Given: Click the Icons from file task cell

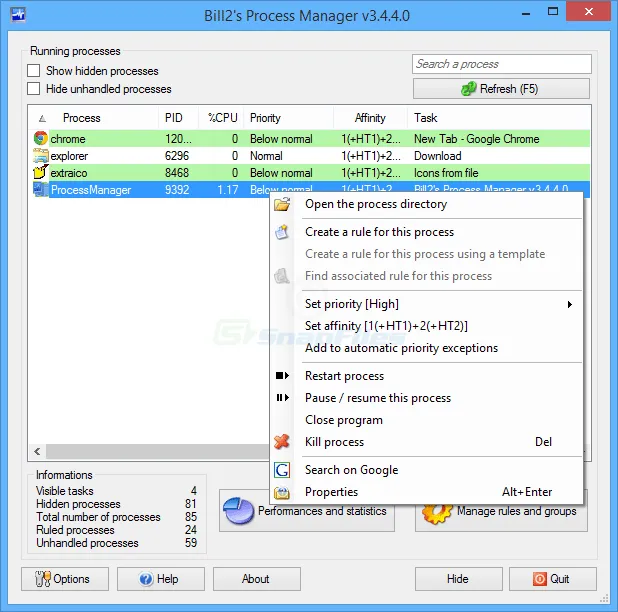Looking at the screenshot, I should coord(446,173).
